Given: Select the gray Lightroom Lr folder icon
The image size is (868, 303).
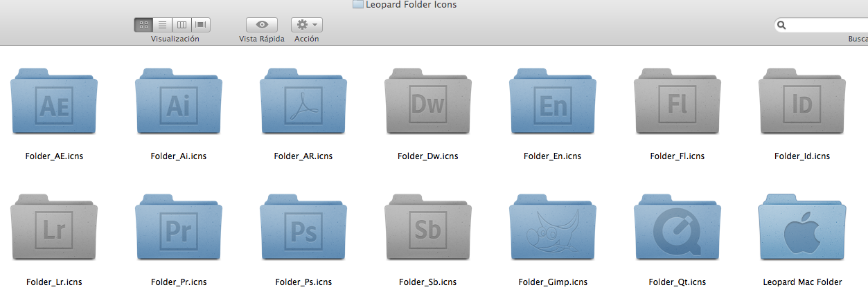Looking at the screenshot, I should coord(54,227).
